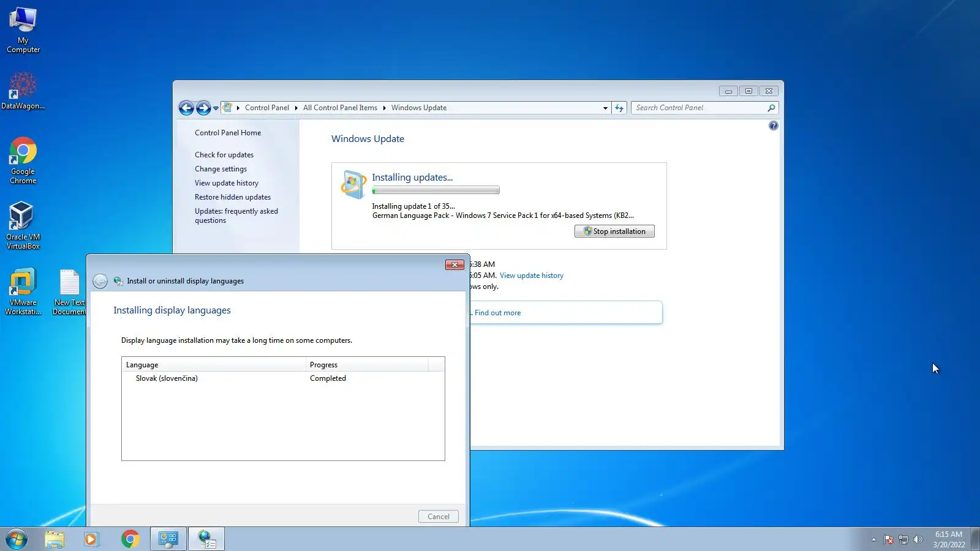Click Check for updates link
Image resolution: width=980 pixels, height=551 pixels.
click(x=224, y=155)
